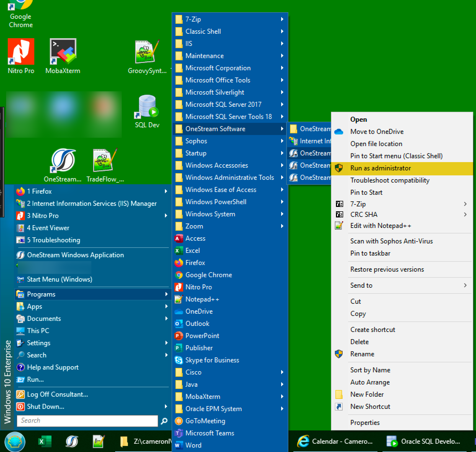
Task: Expand the 7-Zip programs folder
Action: 230,19
